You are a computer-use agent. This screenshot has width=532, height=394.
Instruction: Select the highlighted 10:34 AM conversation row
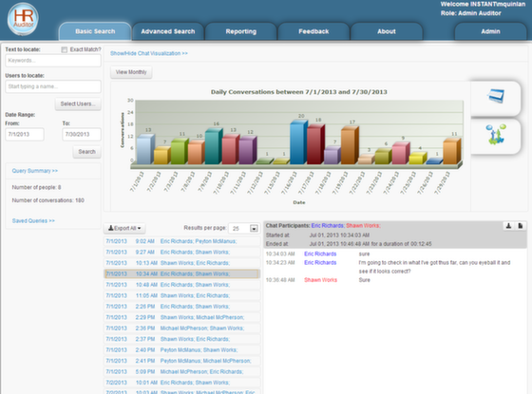click(x=182, y=274)
